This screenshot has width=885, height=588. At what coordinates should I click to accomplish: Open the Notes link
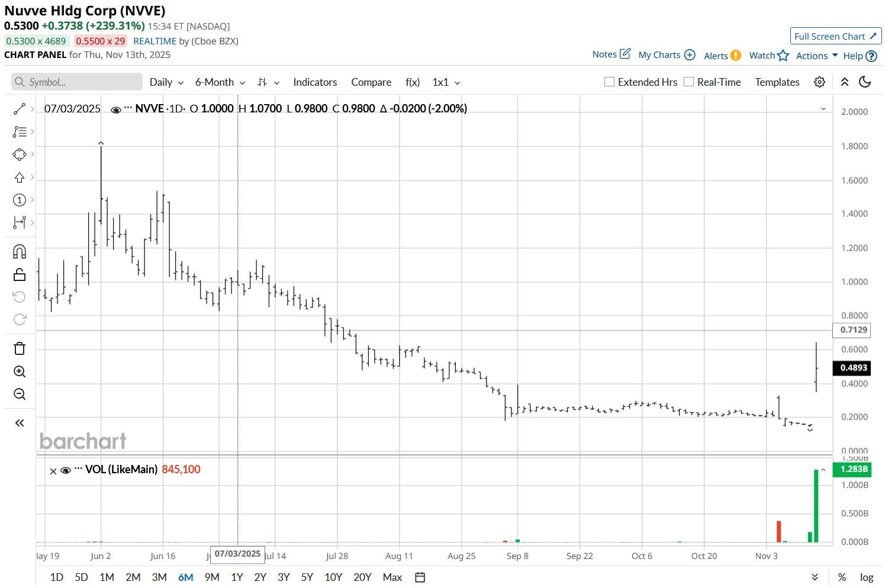coord(612,54)
